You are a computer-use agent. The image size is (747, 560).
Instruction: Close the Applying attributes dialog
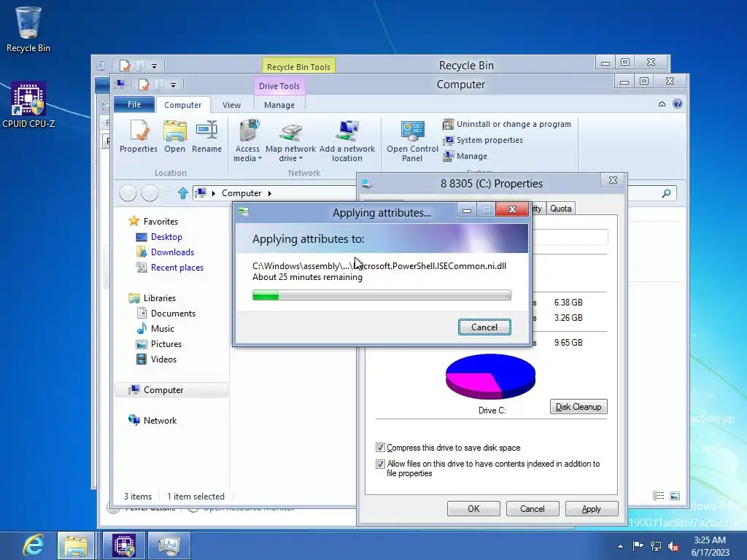(x=512, y=209)
